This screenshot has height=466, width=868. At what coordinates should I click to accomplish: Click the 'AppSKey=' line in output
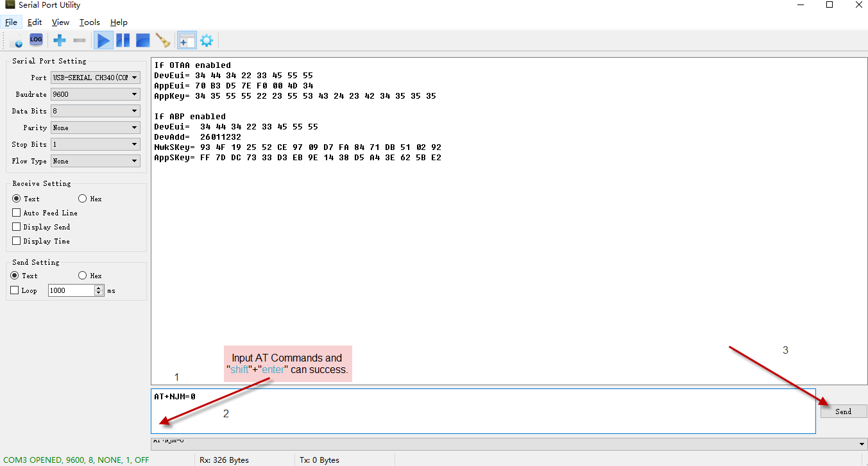[298, 158]
